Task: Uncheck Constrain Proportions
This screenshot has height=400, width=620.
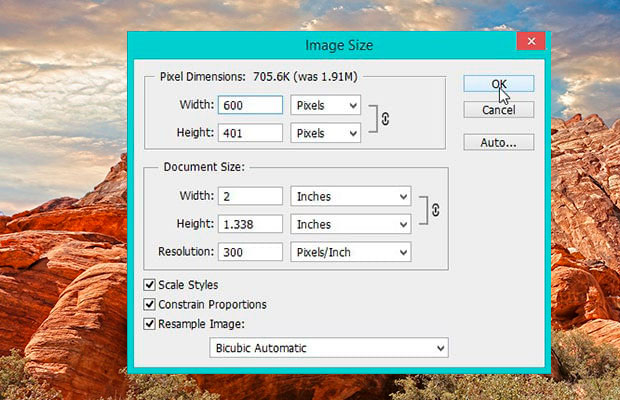Action: pyautogui.click(x=150, y=304)
